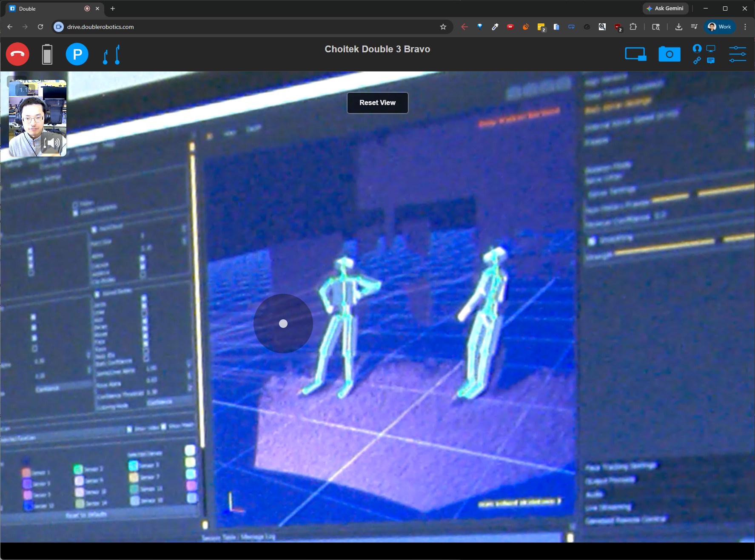
Task: Open the sliders settings panel
Action: [738, 54]
